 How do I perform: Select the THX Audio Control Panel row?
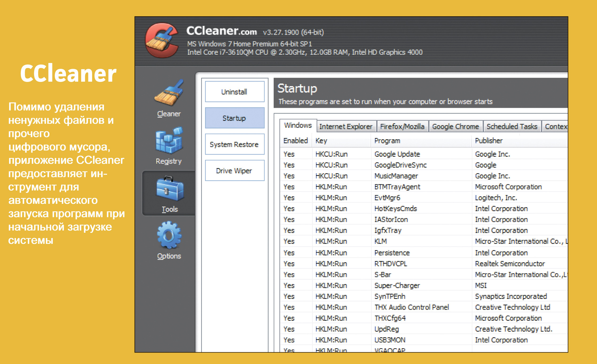point(411,307)
